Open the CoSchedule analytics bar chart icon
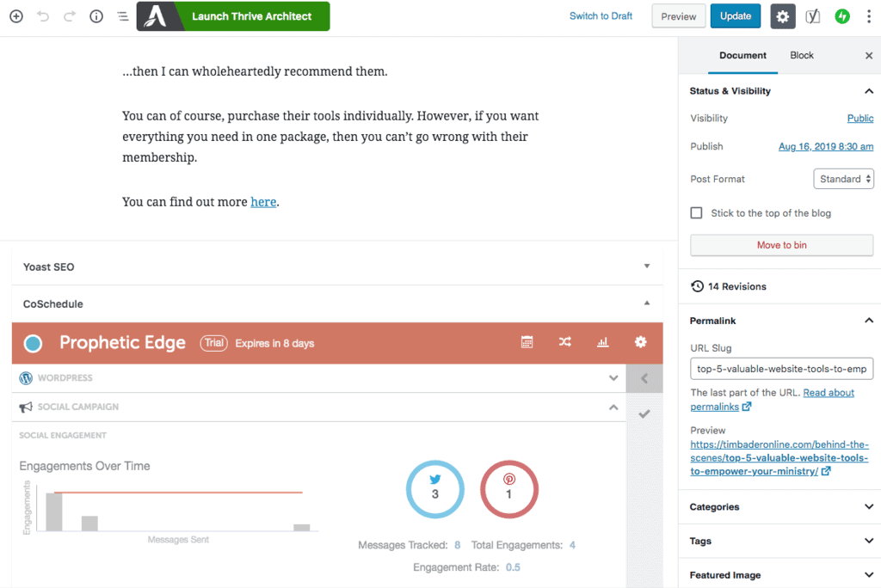The height and width of the screenshot is (588, 881). [603, 342]
